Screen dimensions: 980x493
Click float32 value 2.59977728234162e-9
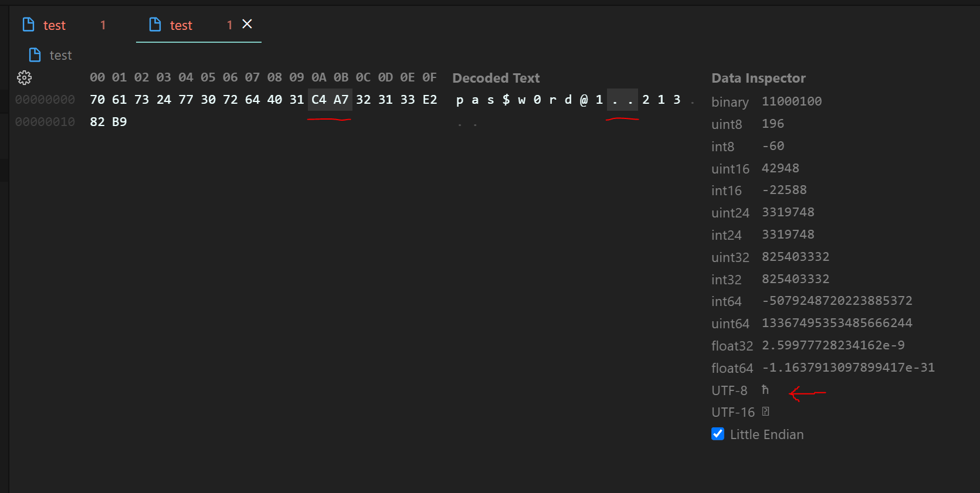pyautogui.click(x=833, y=345)
